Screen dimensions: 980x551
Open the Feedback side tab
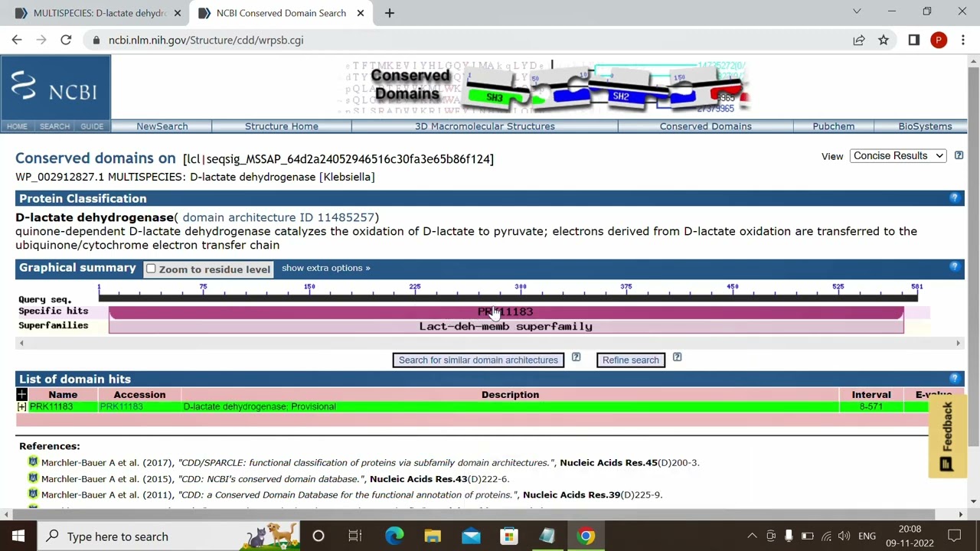[x=948, y=435]
